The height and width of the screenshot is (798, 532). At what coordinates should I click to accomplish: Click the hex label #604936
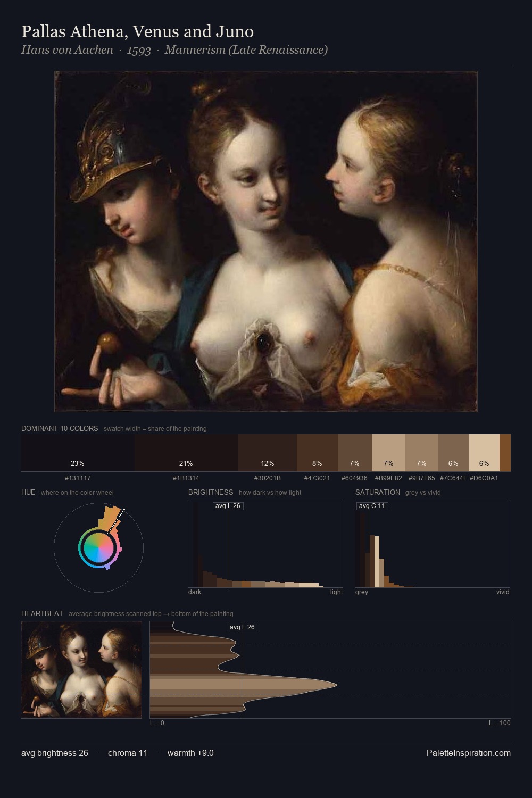point(354,478)
